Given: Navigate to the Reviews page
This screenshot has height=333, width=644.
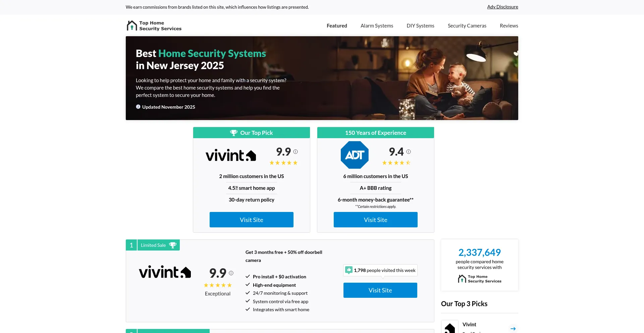Looking at the screenshot, I should tap(509, 26).
